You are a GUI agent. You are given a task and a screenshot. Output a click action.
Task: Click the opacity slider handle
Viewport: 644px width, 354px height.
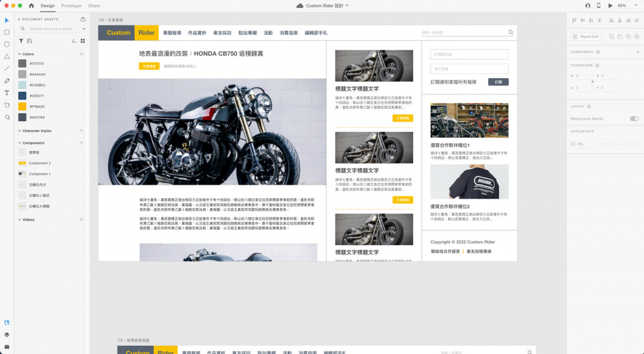tap(594, 144)
